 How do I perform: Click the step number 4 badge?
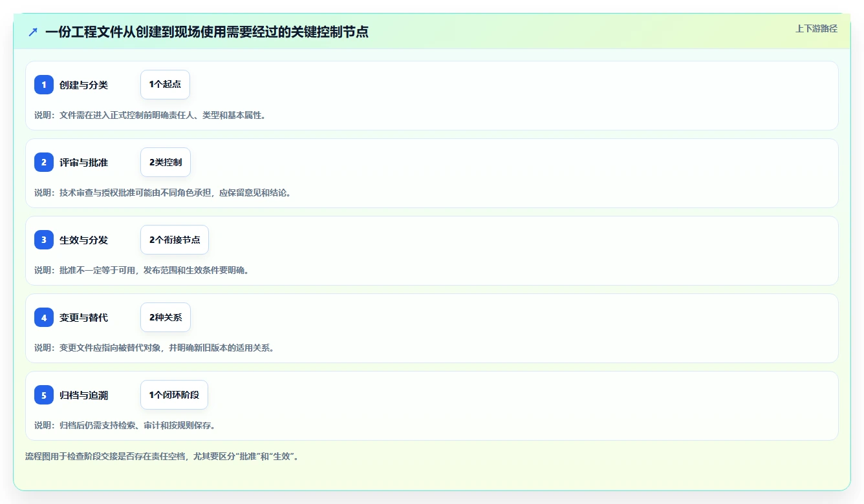(44, 317)
